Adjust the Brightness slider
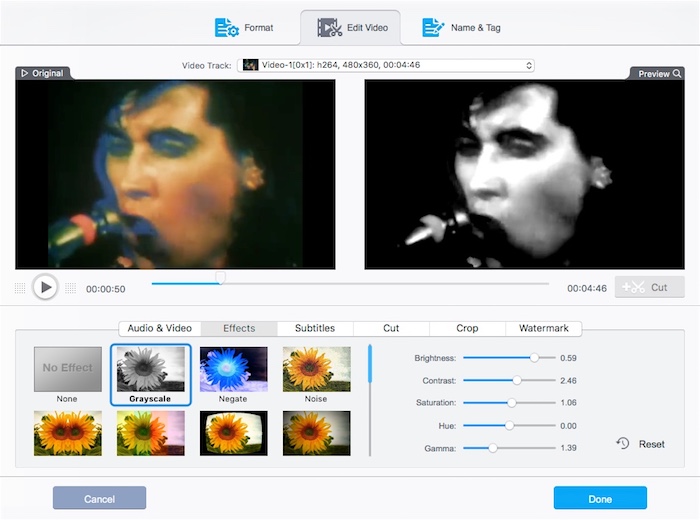This screenshot has width=700, height=520. 509,358
